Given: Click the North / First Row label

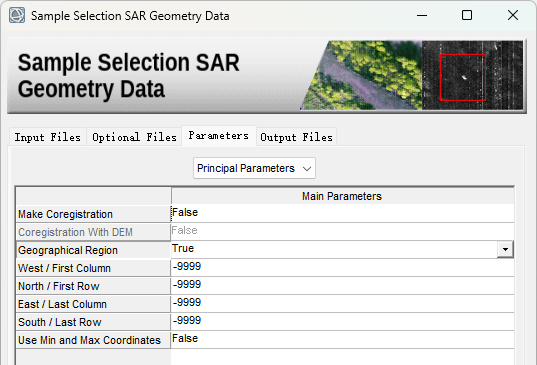Looking at the screenshot, I should 93,286.
